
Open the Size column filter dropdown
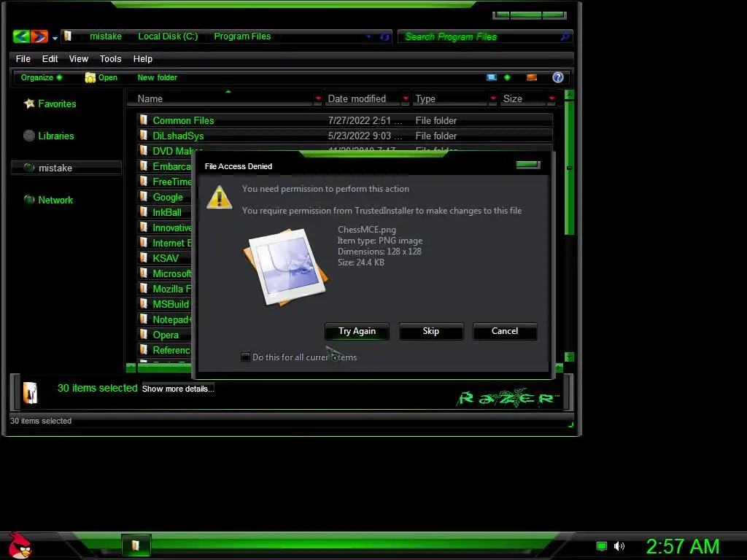[x=551, y=99]
